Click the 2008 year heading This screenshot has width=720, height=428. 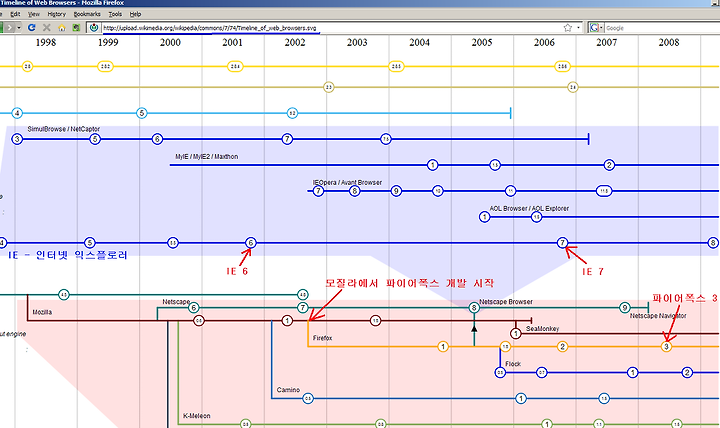[669, 43]
